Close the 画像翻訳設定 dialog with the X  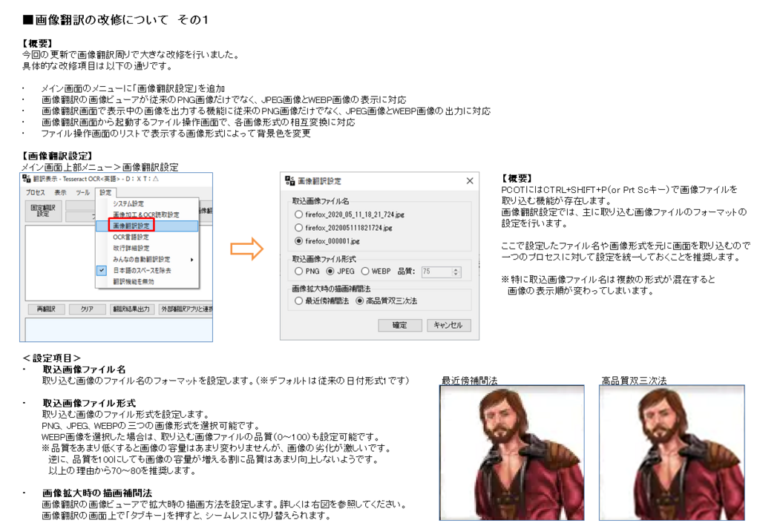point(470,181)
